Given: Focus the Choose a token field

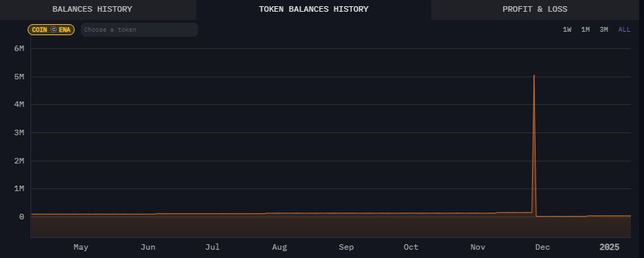Looking at the screenshot, I should pos(140,30).
